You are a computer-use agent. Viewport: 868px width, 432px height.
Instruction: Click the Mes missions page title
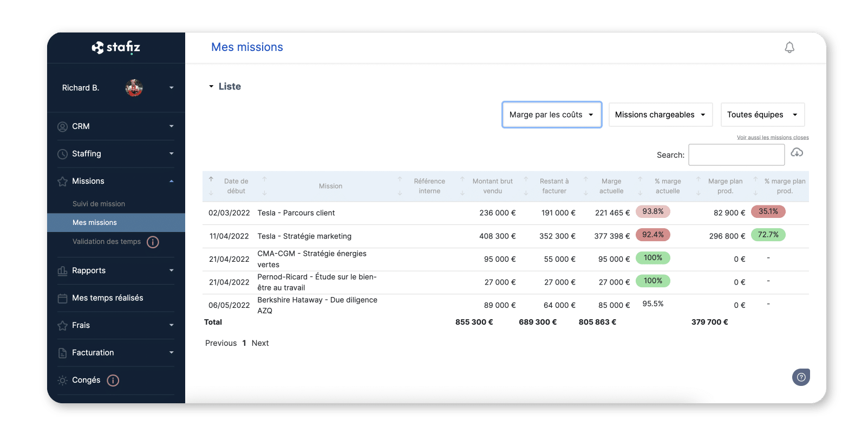[247, 47]
